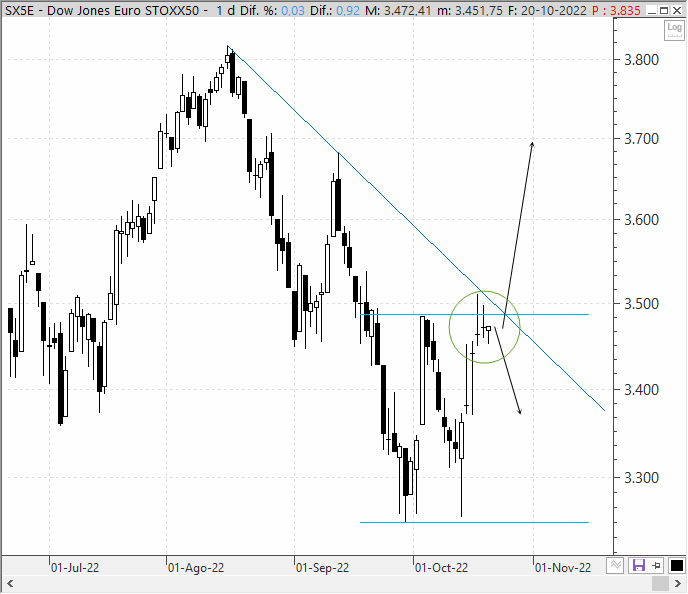The height and width of the screenshot is (594, 688).
Task: Click the 3.600 price axis label
Action: point(641,220)
